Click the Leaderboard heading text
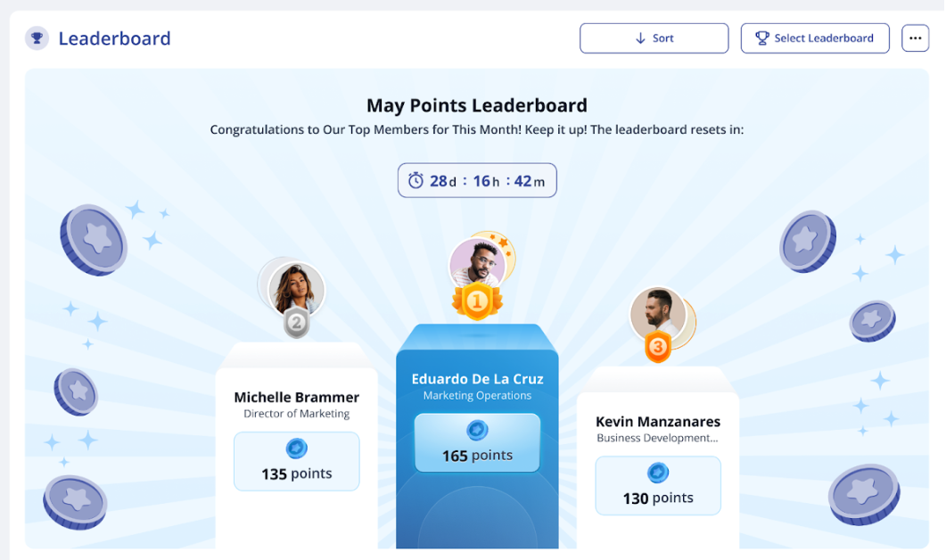The width and height of the screenshot is (946, 560). tap(115, 38)
